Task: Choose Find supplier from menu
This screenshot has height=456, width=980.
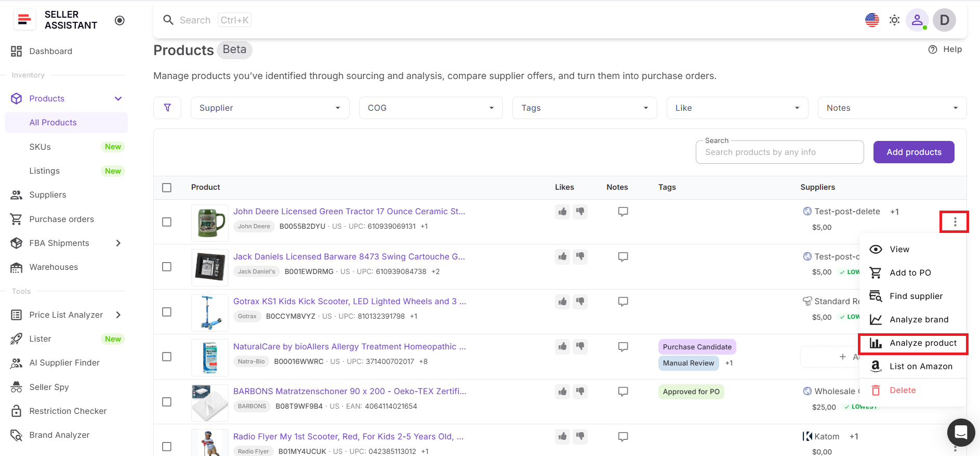Action: tap(912, 296)
